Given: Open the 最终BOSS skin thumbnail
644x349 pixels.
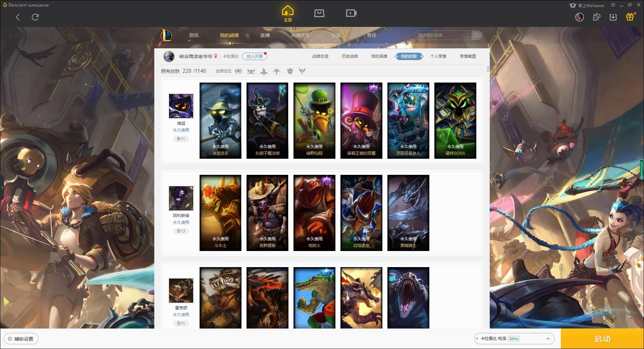Looking at the screenshot, I should click(455, 121).
